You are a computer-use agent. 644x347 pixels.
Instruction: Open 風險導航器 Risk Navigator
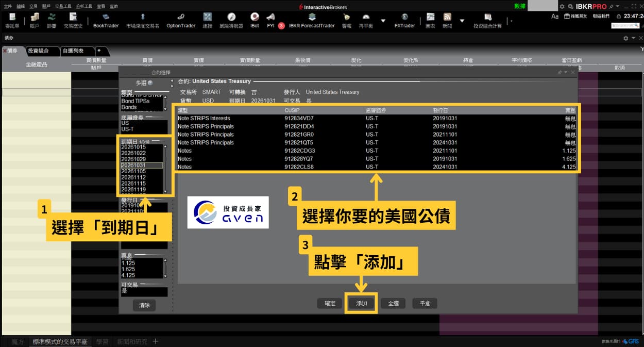(x=231, y=21)
